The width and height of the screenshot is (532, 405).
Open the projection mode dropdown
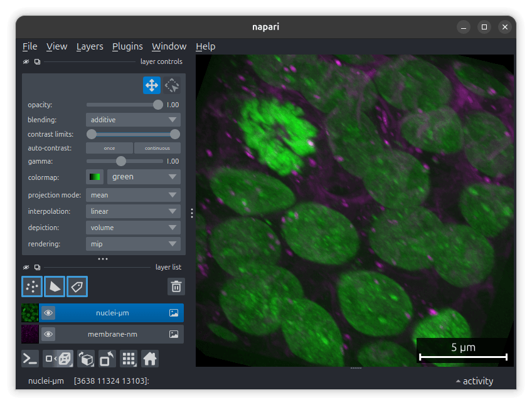tap(133, 195)
